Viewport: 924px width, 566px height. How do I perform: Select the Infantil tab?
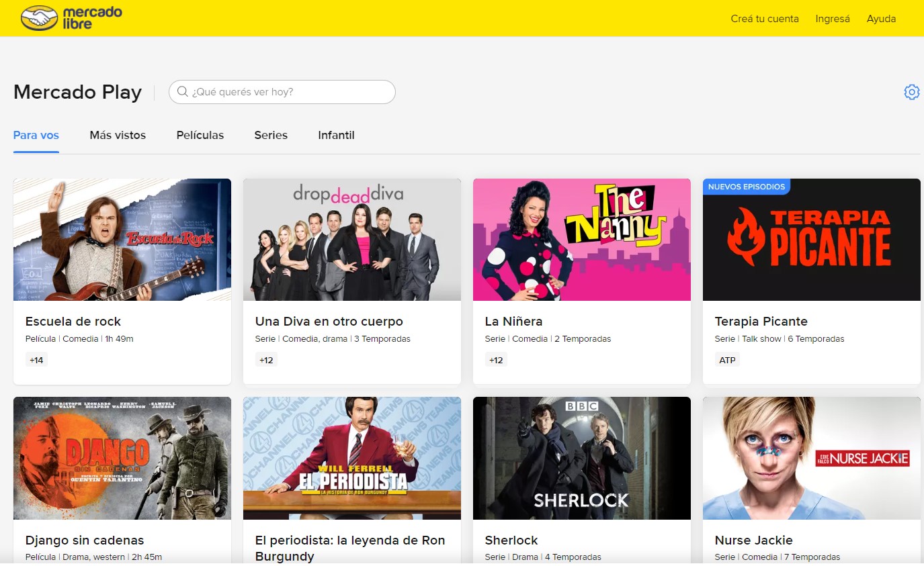point(336,135)
